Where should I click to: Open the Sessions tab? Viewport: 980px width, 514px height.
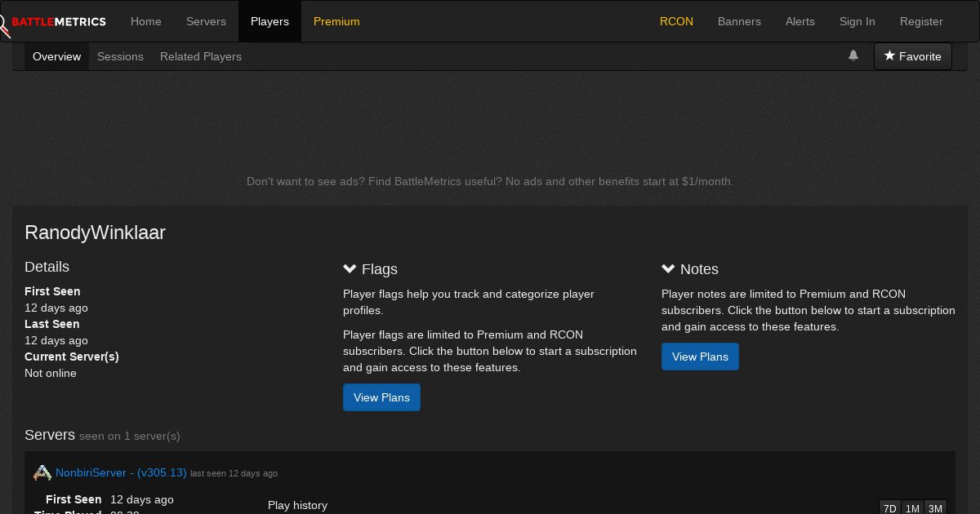(120, 56)
